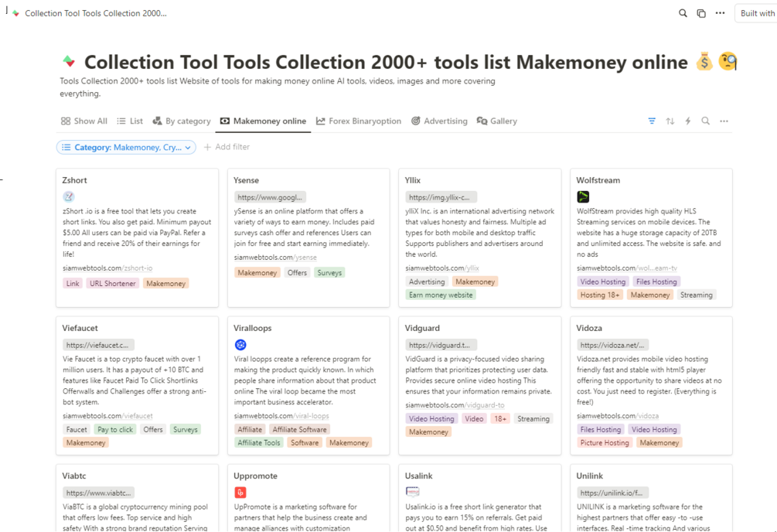Click the URL Shortener tag on Zshort
The width and height of the screenshot is (777, 532).
click(x=112, y=284)
